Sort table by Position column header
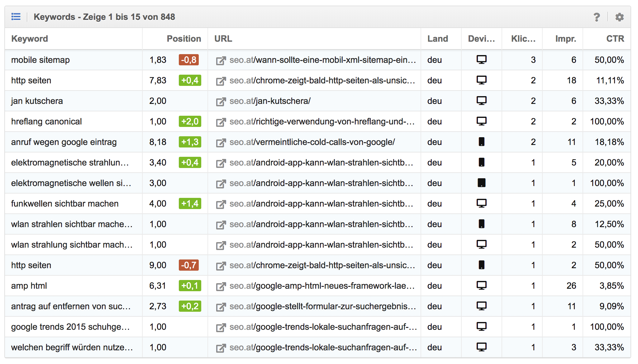The height and width of the screenshot is (364, 638). tap(184, 39)
